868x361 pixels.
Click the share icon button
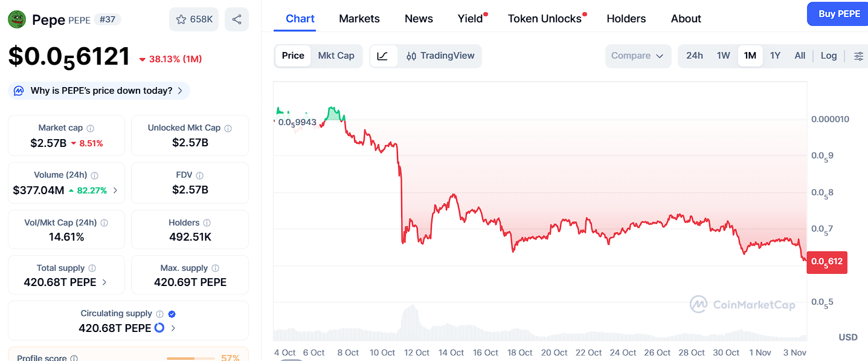pyautogui.click(x=237, y=19)
